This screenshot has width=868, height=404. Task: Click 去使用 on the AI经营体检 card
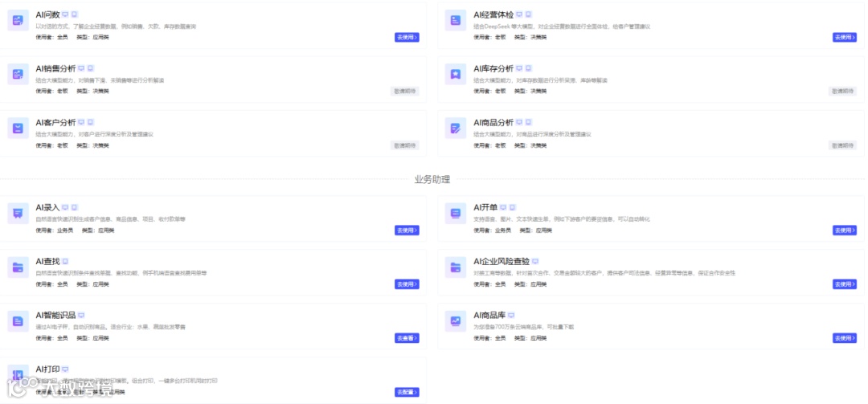tap(844, 38)
